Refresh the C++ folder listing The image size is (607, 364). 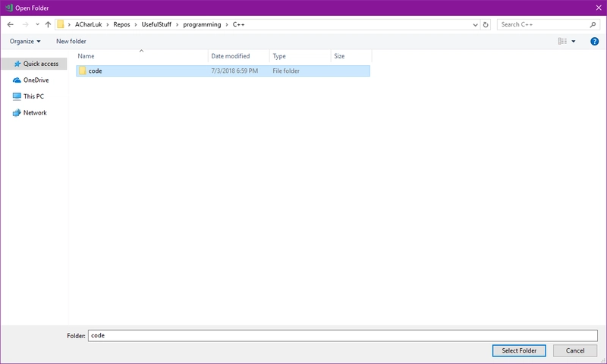(486, 24)
